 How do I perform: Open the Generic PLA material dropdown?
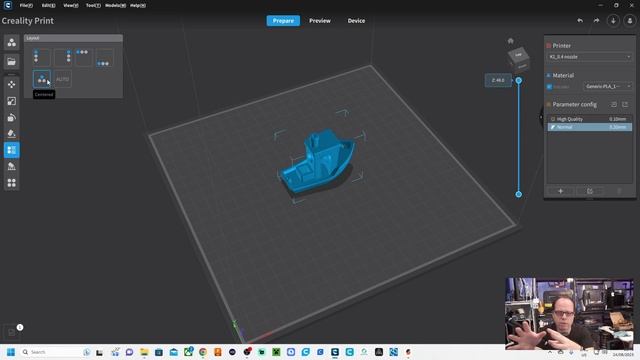tap(608, 86)
